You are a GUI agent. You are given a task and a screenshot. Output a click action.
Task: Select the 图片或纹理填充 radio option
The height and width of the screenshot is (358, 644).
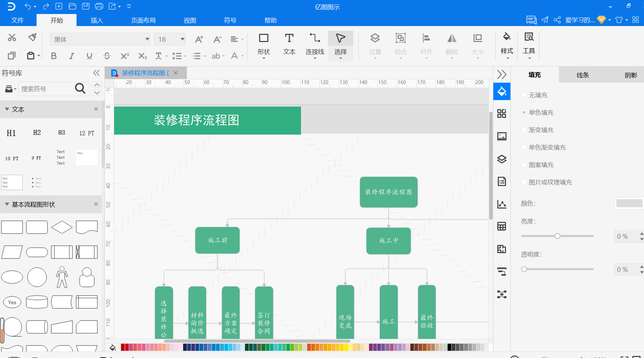(524, 182)
